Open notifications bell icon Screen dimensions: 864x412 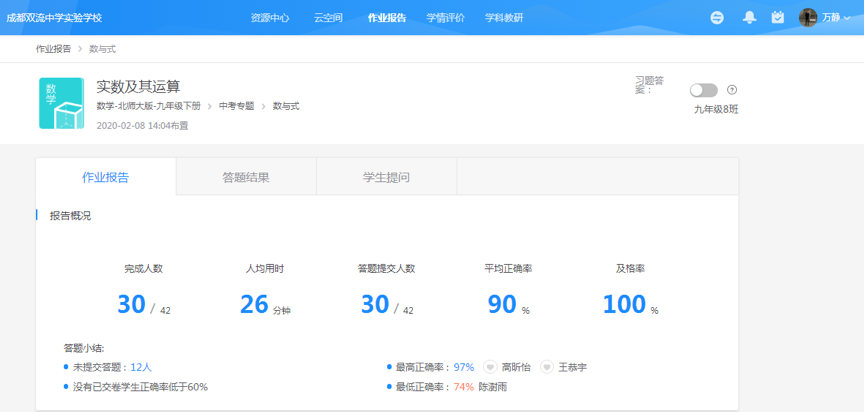click(749, 18)
